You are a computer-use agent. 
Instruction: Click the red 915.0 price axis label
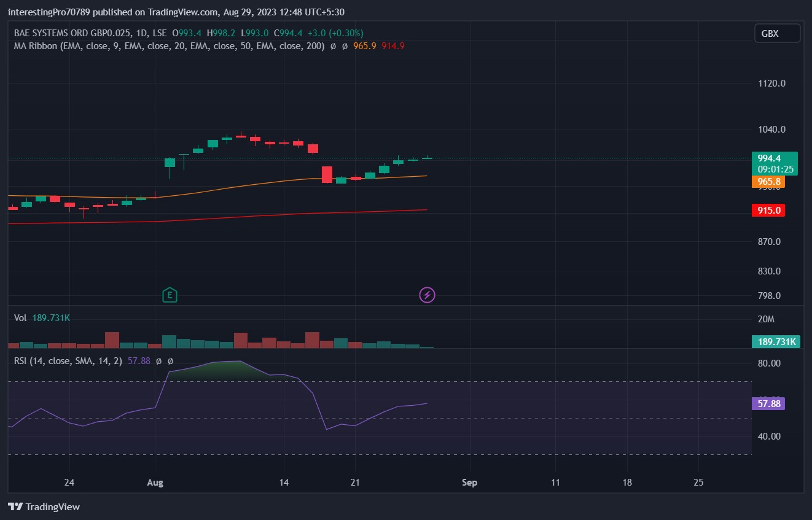click(768, 211)
